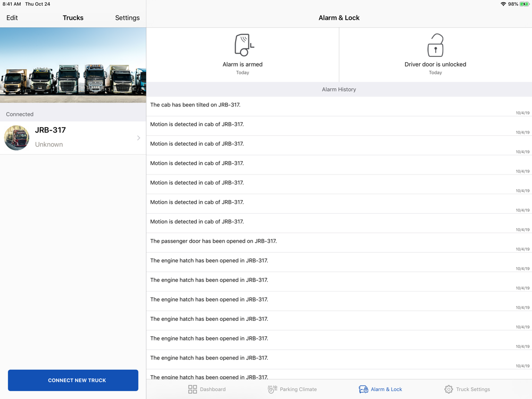Tap Edit in the Trucks header
This screenshot has height=399, width=532.
click(x=12, y=18)
